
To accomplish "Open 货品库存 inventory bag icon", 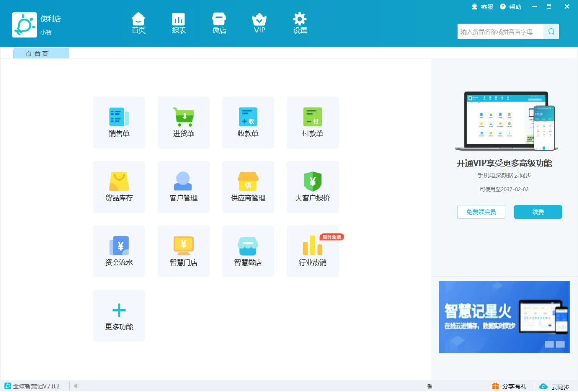I will click(119, 182).
